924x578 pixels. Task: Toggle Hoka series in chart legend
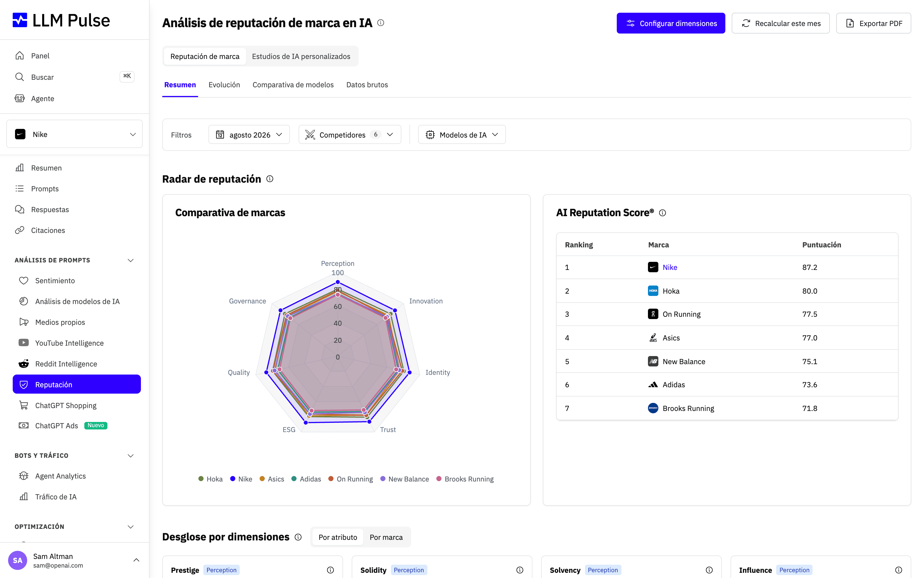[210, 479]
